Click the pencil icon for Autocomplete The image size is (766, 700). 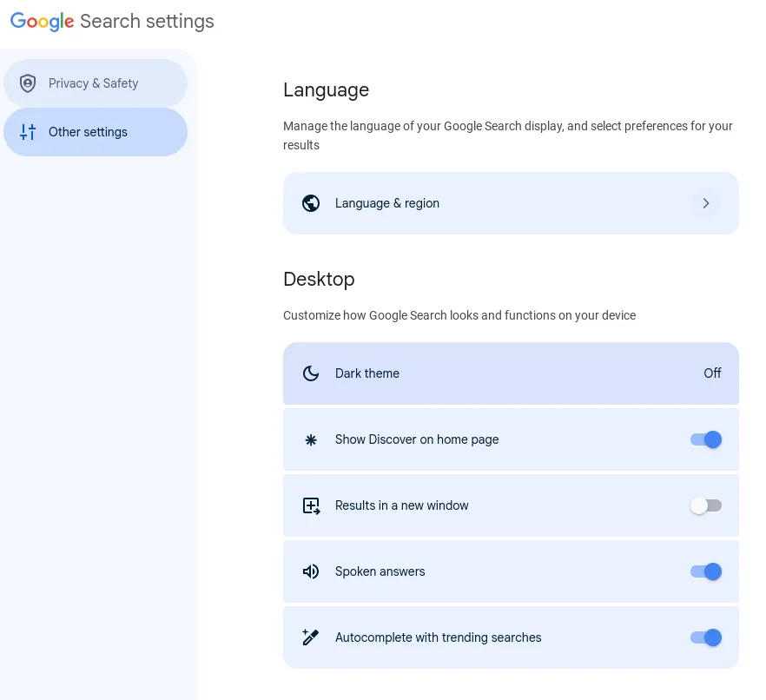pyautogui.click(x=311, y=637)
